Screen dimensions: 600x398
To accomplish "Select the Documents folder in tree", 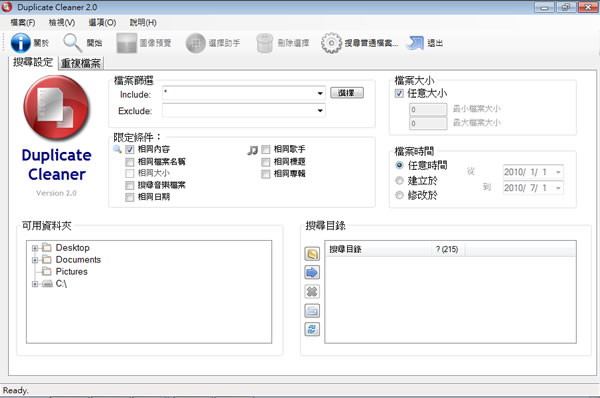I will pyautogui.click(x=78, y=260).
